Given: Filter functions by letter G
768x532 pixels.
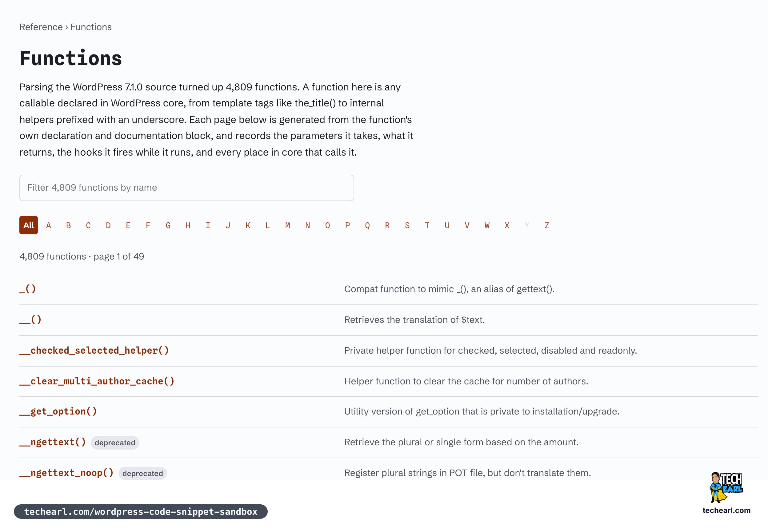Looking at the screenshot, I should (168, 225).
